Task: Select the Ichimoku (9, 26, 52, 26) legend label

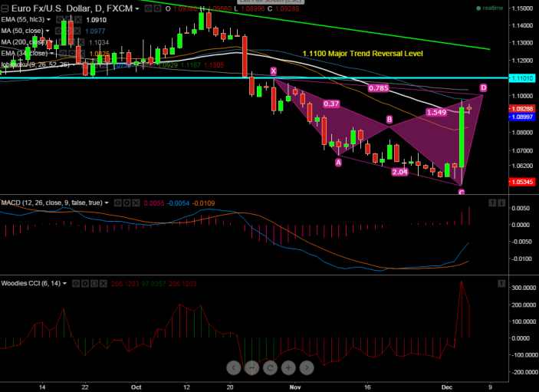Action: [35, 64]
